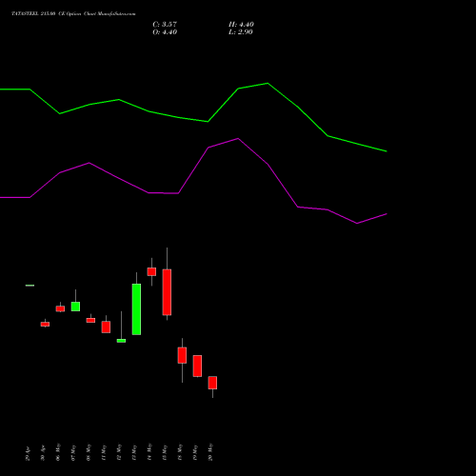Select the 14 May date label
The image size is (476, 476).
149,452
